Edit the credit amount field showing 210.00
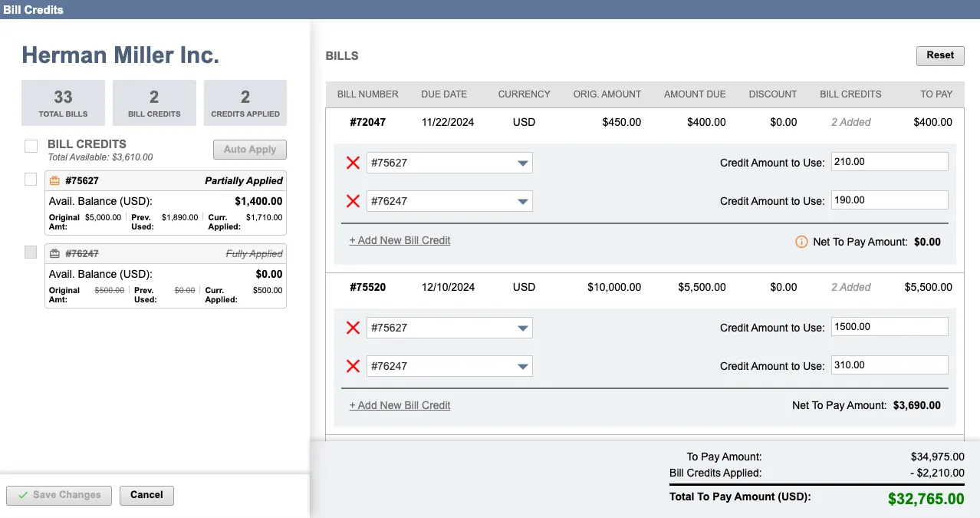980x518 pixels. (890, 162)
